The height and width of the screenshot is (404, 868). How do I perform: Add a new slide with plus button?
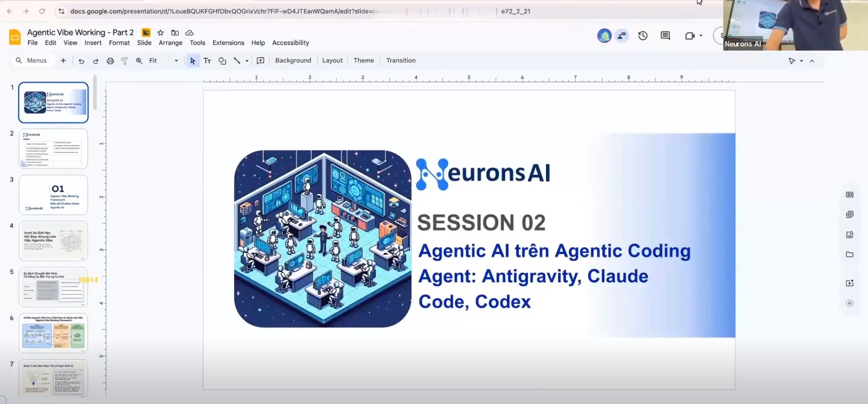[63, 61]
